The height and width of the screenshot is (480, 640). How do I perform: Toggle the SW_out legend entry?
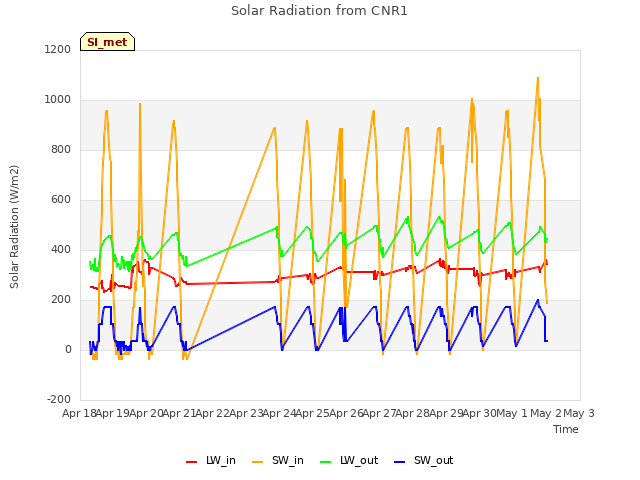pyautogui.click(x=424, y=460)
